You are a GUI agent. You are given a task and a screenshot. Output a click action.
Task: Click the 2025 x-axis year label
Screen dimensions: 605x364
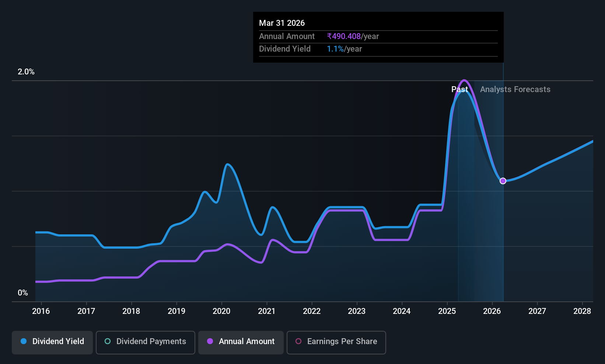[447, 311]
